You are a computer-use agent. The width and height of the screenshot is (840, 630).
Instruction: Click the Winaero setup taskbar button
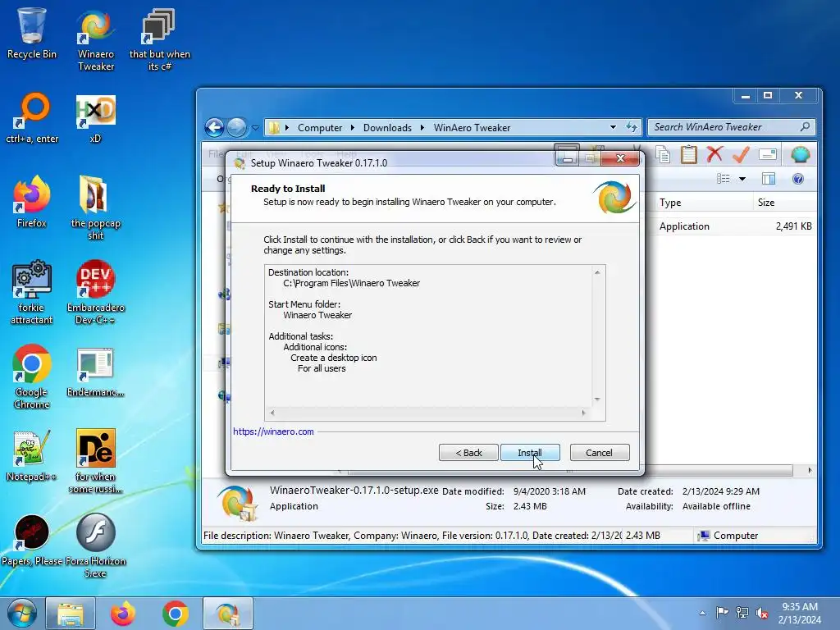point(228,614)
